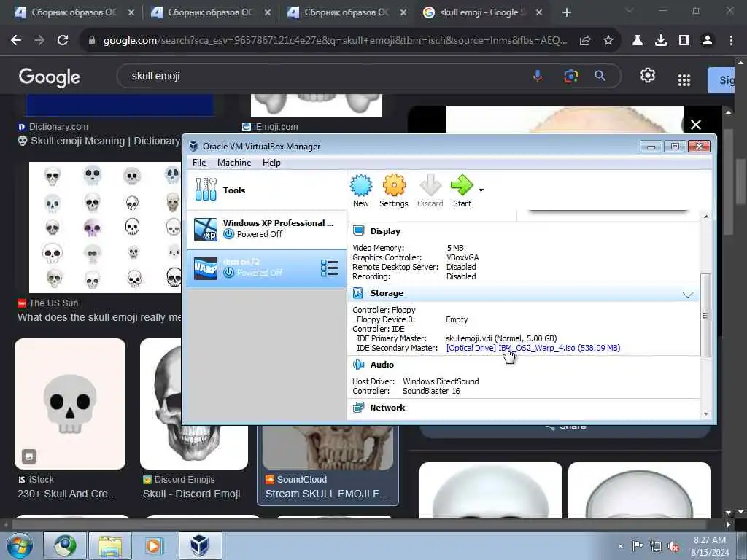
Task: Click the skullemoji.vdi disk entry
Action: [501, 338]
